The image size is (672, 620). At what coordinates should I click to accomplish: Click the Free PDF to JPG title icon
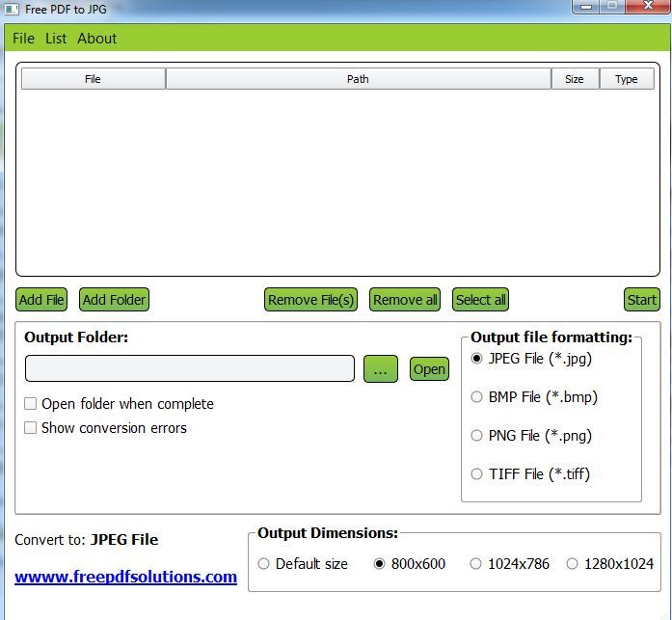pyautogui.click(x=12, y=9)
